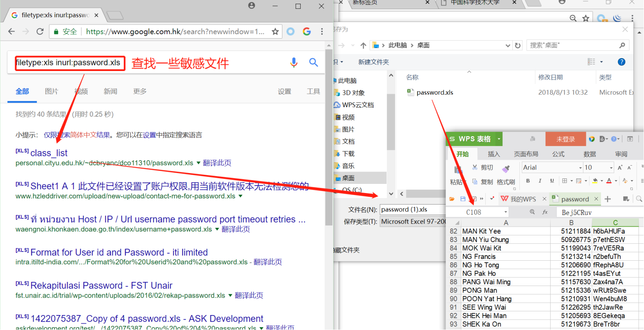
Task: Open file with the orange folder icon in WPS
Action: (452, 199)
